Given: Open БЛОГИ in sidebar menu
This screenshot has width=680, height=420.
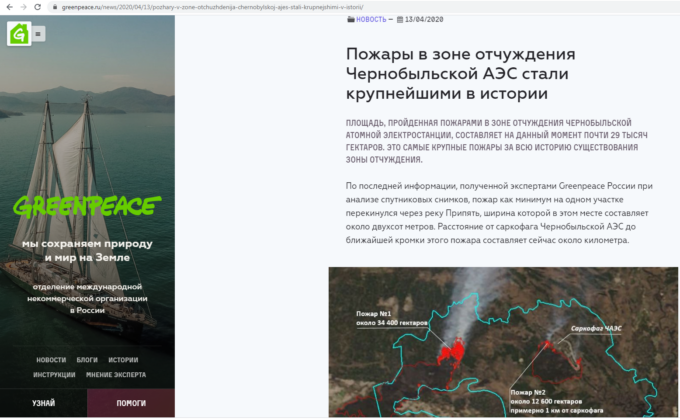Looking at the screenshot, I should coord(87,360).
